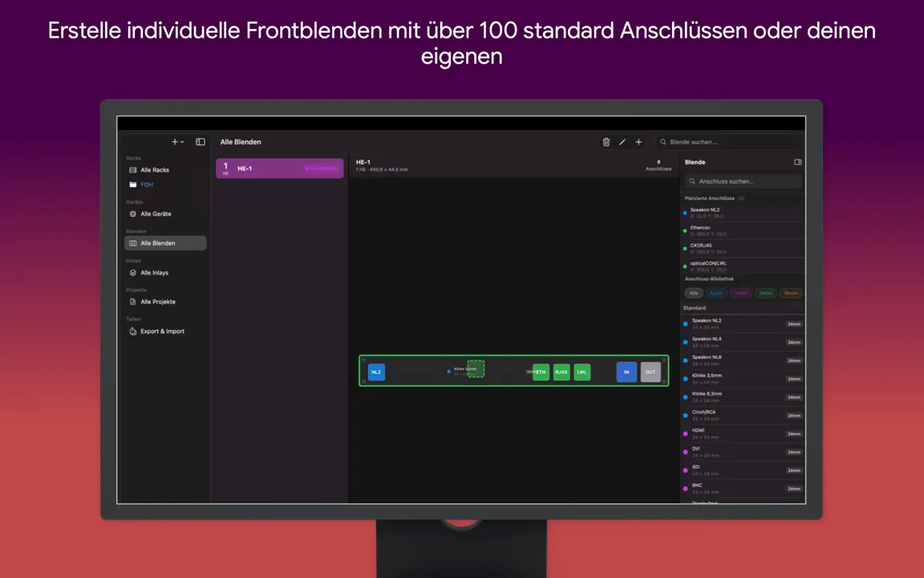Open Alle Racks in the sidebar
The height and width of the screenshot is (578, 924).
pyautogui.click(x=165, y=170)
